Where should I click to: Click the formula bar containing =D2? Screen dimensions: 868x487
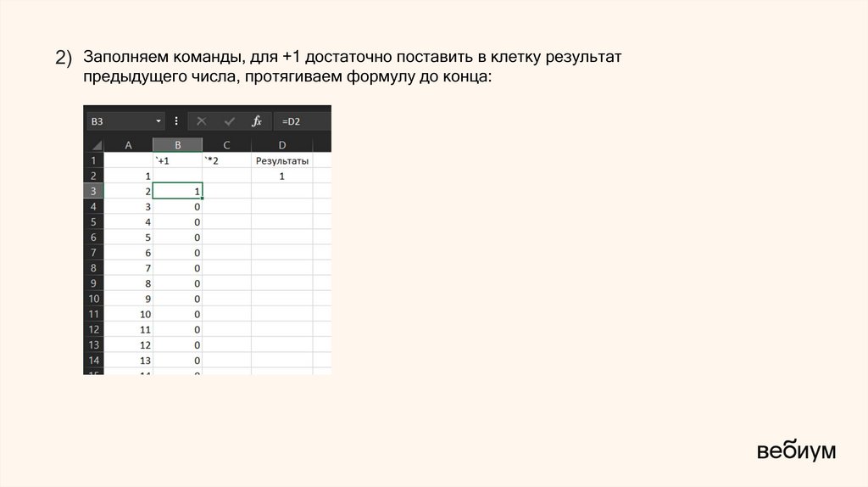304,121
